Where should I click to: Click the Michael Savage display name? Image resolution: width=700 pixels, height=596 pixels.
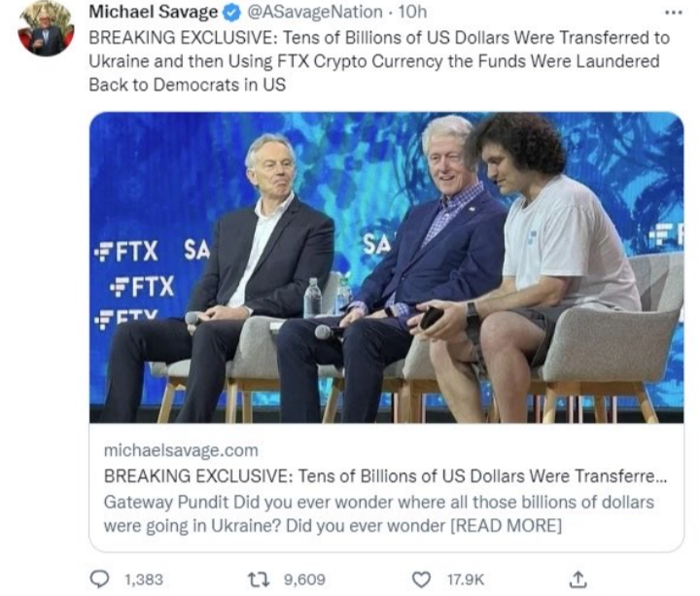tap(154, 12)
